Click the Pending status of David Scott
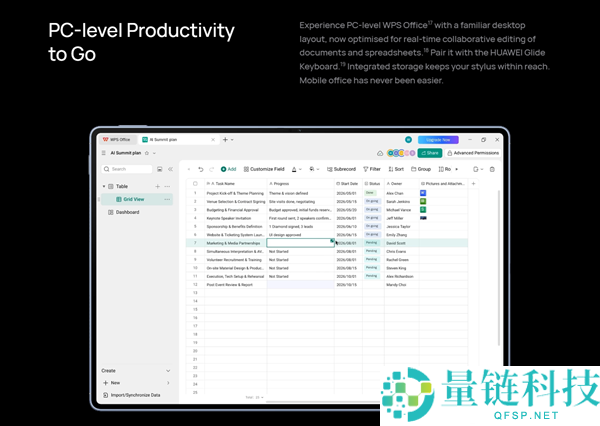This screenshot has height=426, width=600. click(x=372, y=243)
